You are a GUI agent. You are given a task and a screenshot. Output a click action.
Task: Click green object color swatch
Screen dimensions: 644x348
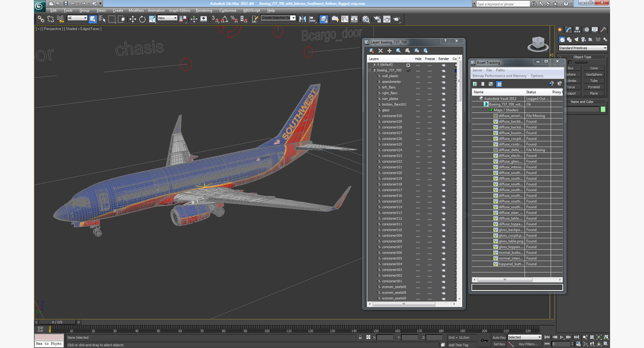coord(603,109)
